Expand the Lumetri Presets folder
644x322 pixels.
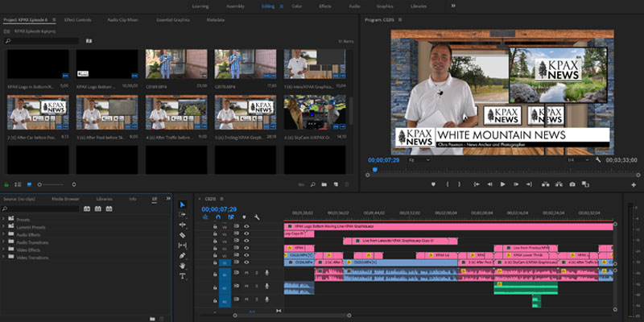tap(4, 227)
